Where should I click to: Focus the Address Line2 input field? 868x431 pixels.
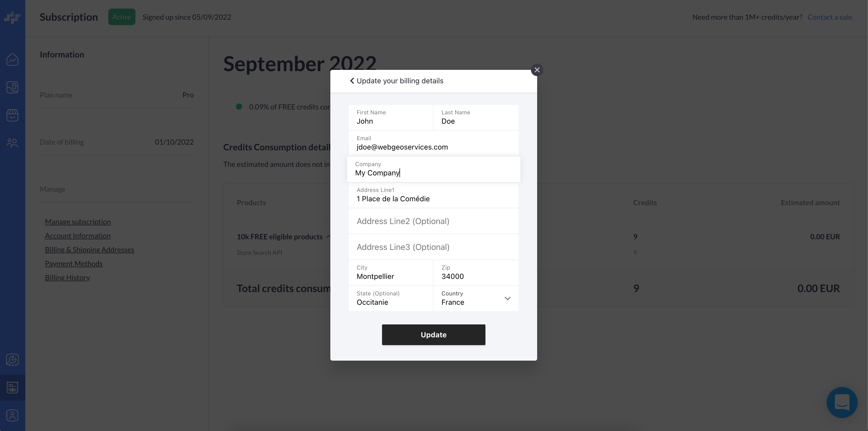pyautogui.click(x=433, y=221)
